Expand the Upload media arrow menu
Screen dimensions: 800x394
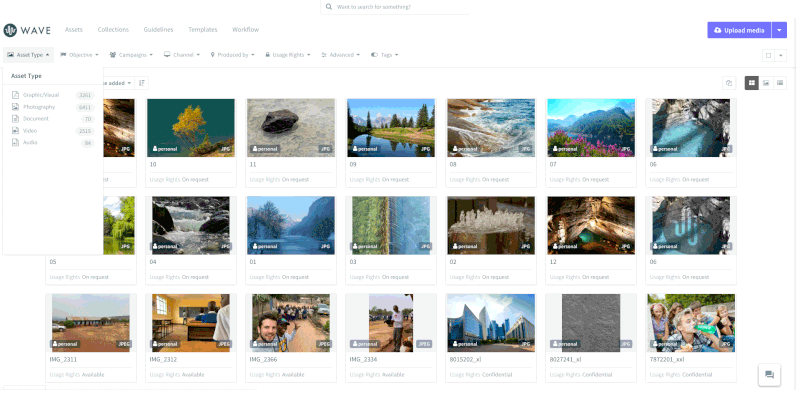pos(779,30)
